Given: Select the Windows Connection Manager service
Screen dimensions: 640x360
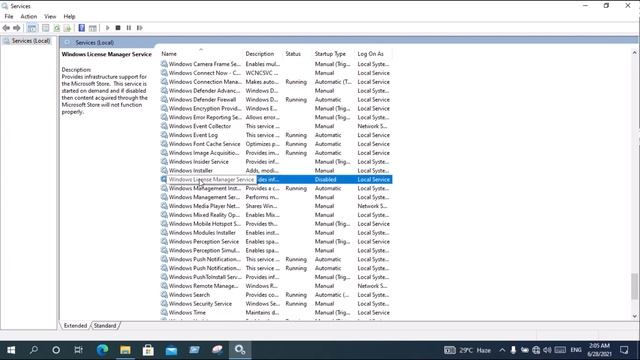Looking at the screenshot, I should (x=276, y=82).
